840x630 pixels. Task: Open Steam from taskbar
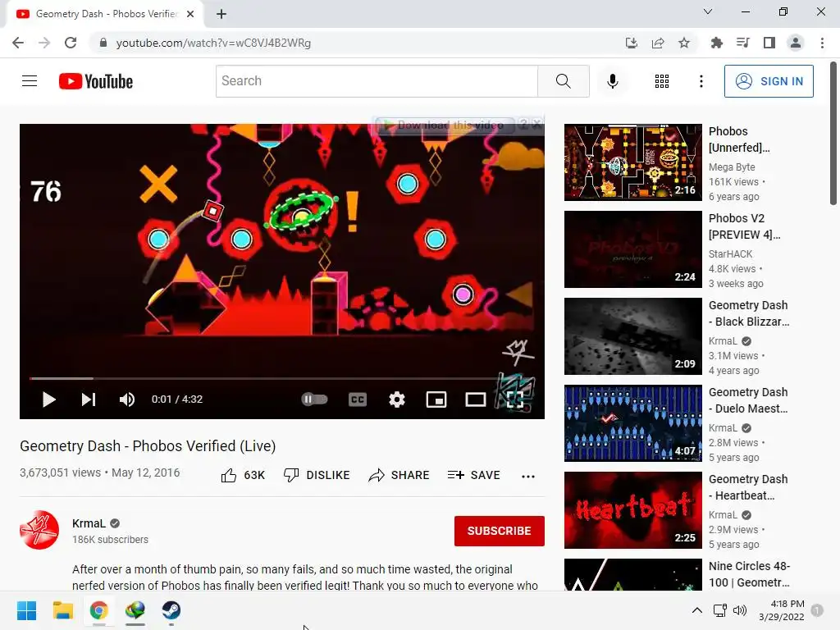[171, 610]
